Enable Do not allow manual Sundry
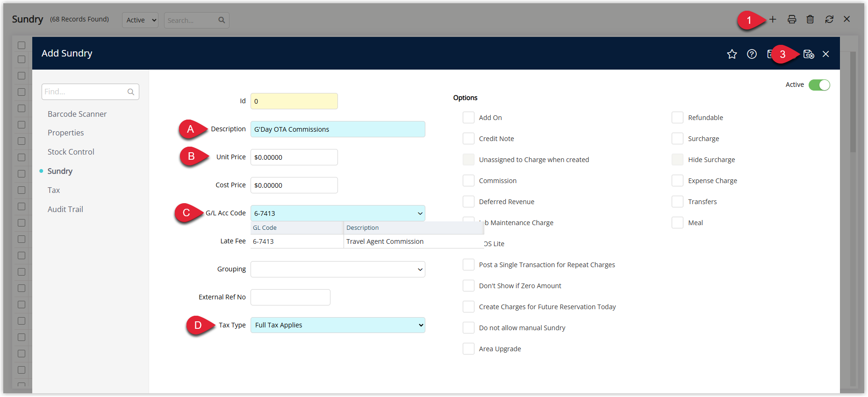 [468, 328]
